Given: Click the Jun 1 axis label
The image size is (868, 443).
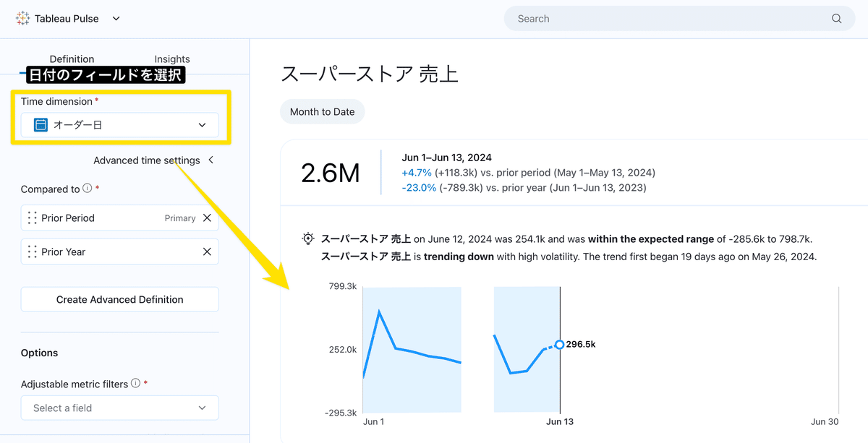Looking at the screenshot, I should tap(374, 421).
